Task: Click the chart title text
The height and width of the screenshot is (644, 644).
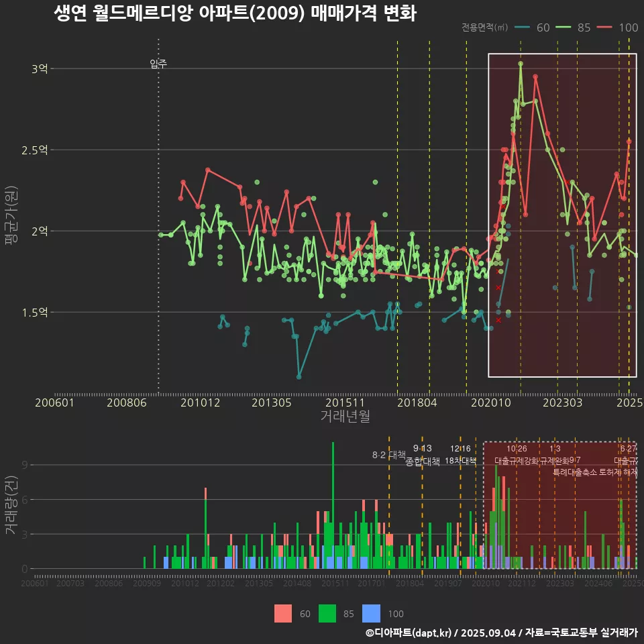Action: point(235,13)
